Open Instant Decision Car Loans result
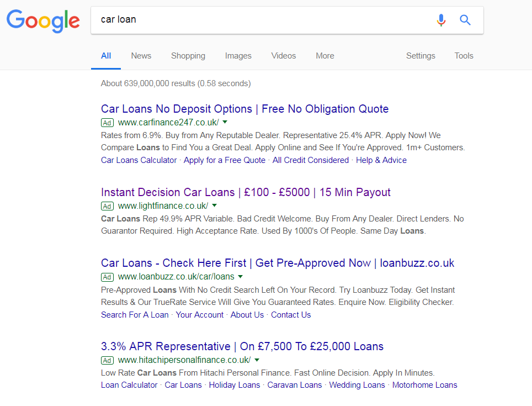Screen dimensions: 532x406 246,192
